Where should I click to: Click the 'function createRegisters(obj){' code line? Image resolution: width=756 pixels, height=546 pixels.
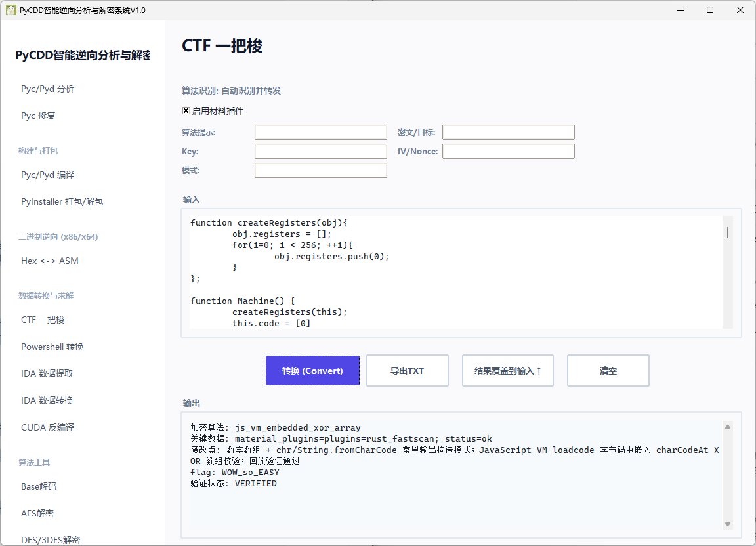pos(268,223)
